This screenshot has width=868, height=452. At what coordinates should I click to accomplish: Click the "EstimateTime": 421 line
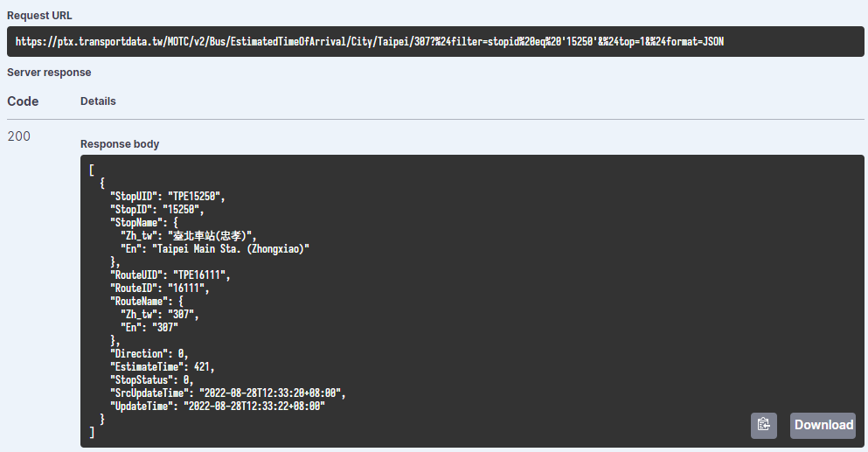pos(163,366)
